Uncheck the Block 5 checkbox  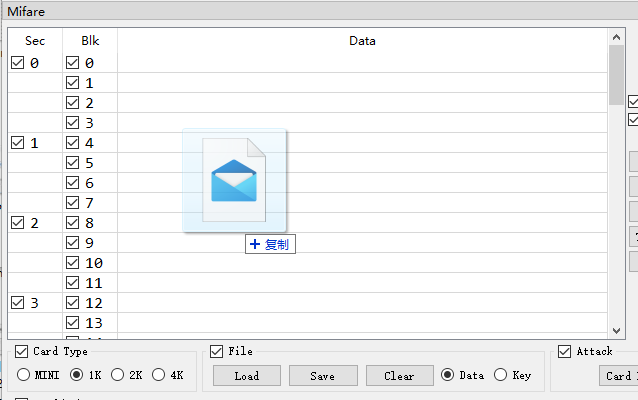point(72,163)
